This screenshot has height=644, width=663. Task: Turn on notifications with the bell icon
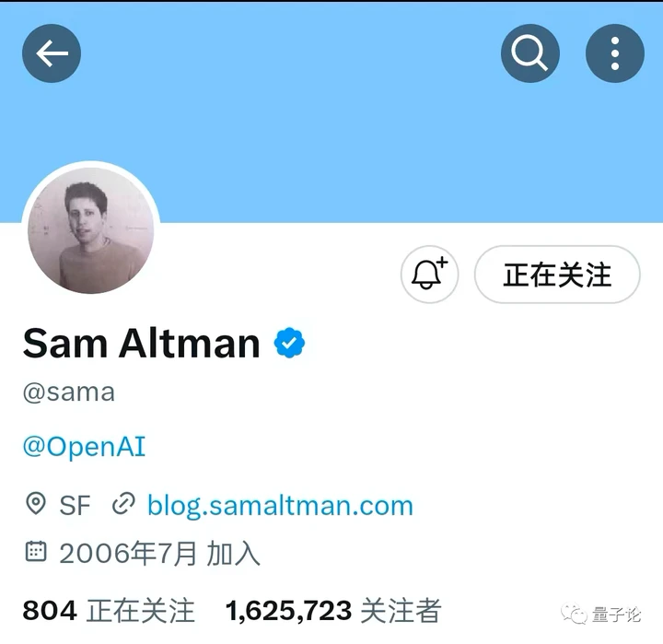[x=430, y=275]
